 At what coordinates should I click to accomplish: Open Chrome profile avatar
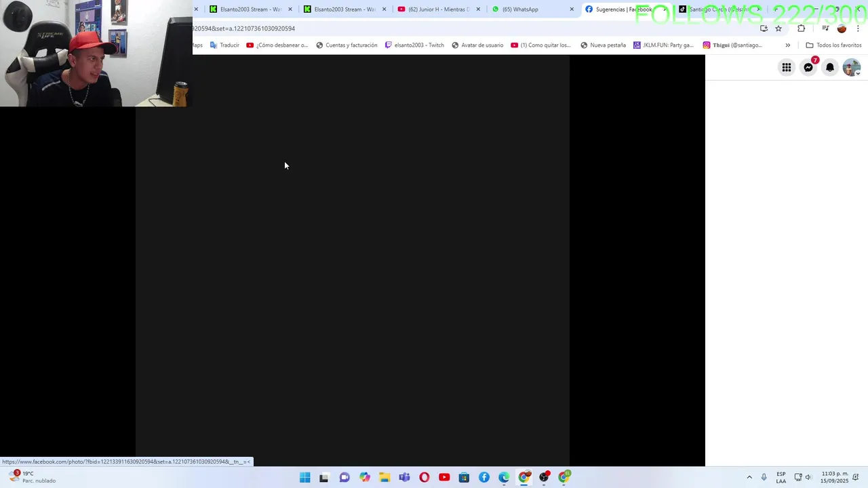[842, 28]
